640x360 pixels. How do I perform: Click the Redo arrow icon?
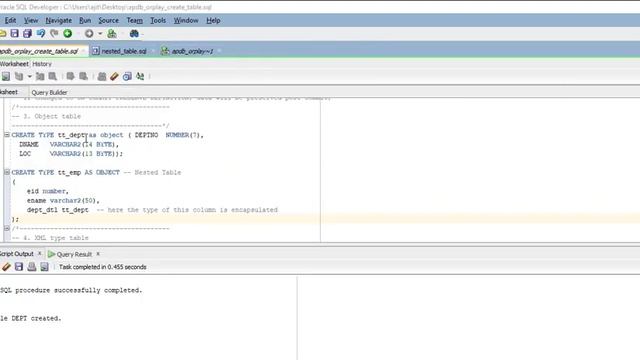pyautogui.click(x=54, y=33)
